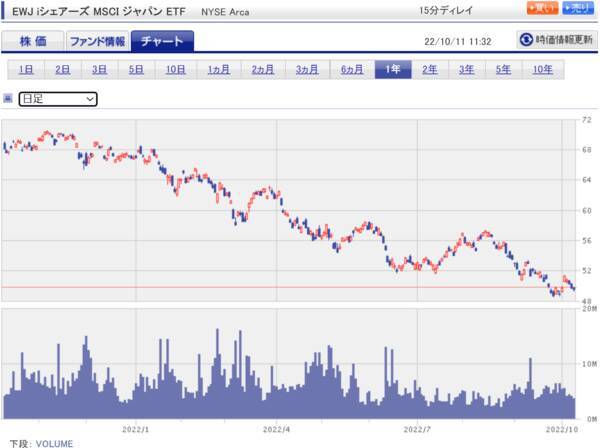
Task: Click the blue sell button
Action: [580, 8]
